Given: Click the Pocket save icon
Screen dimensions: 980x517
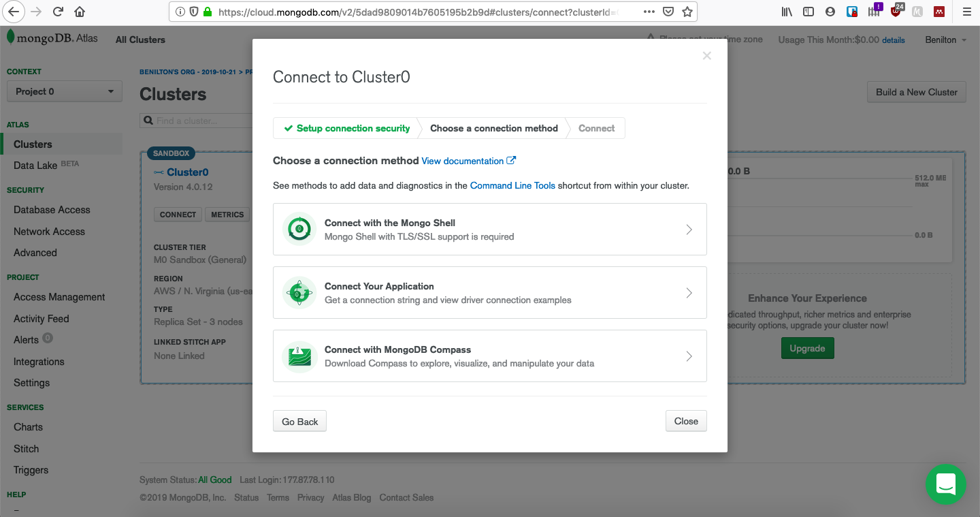Looking at the screenshot, I should (x=668, y=12).
